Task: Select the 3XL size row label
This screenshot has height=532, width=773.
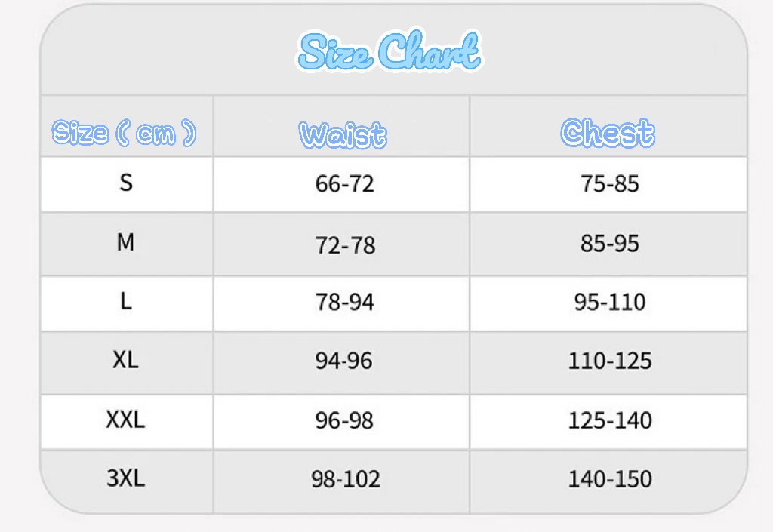Action: click(125, 478)
